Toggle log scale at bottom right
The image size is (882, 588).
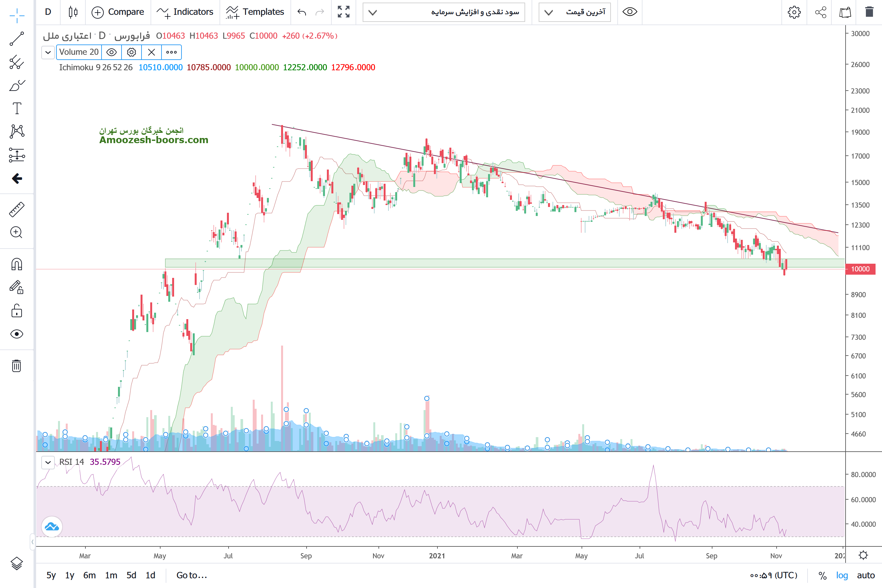[x=841, y=575]
